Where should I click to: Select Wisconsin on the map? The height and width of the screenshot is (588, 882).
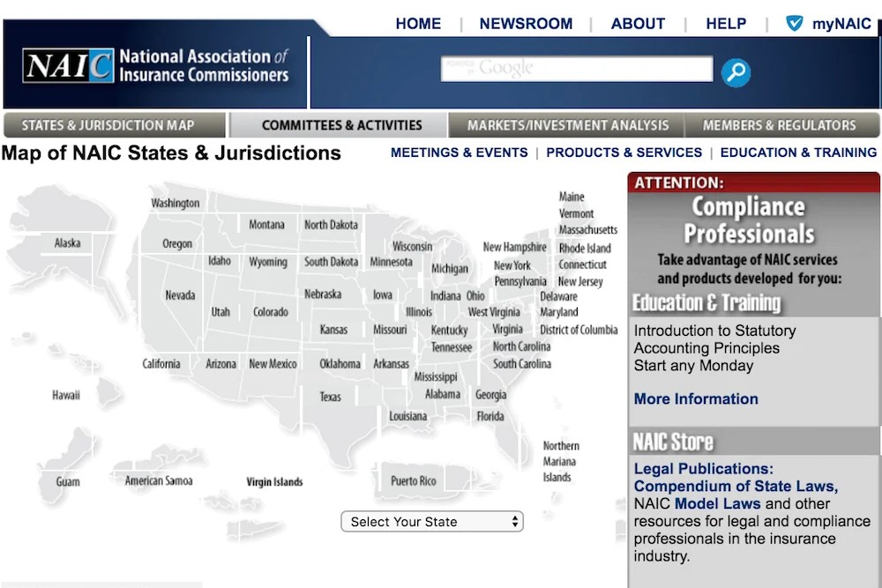(412, 246)
